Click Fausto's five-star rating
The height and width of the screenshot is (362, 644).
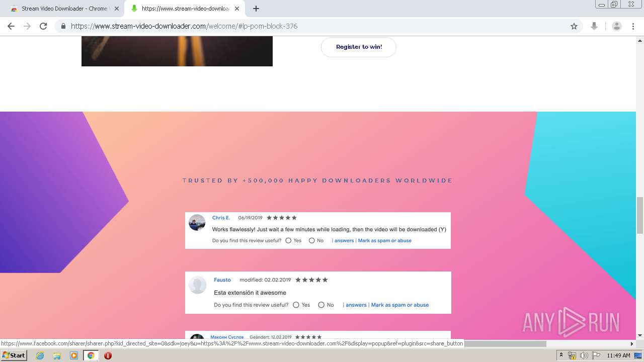[311, 280]
